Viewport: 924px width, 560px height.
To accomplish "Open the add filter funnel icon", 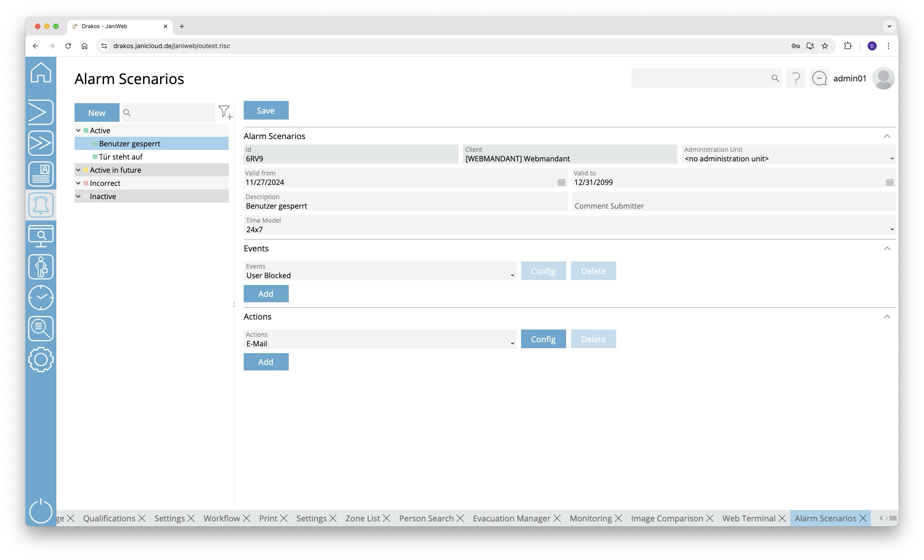I will (x=225, y=112).
